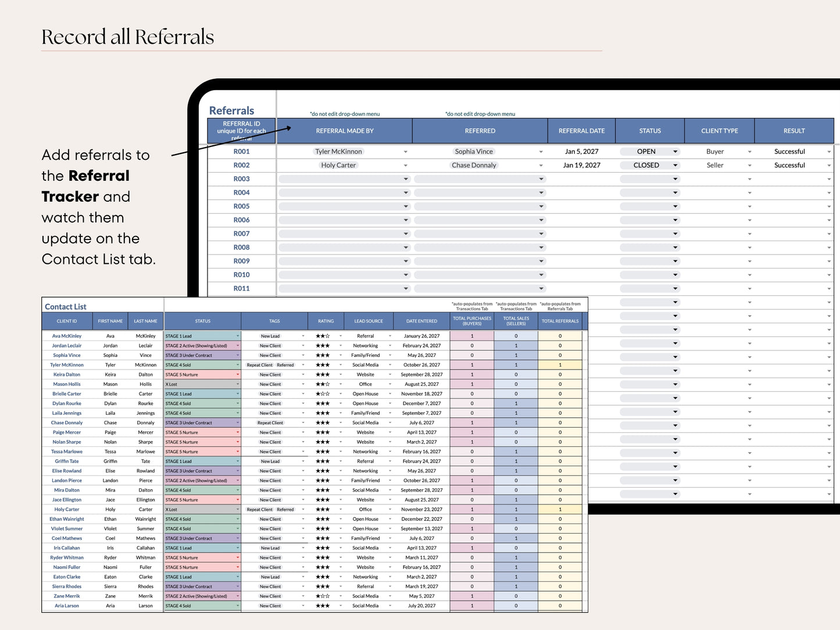The width and height of the screenshot is (840, 630).
Task: Click the Sierra first name cell
Action: coord(110,587)
